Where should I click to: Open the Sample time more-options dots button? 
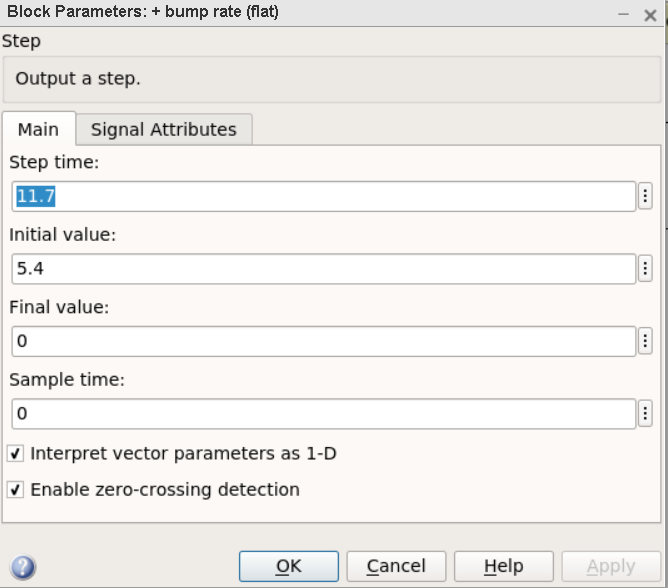645,413
